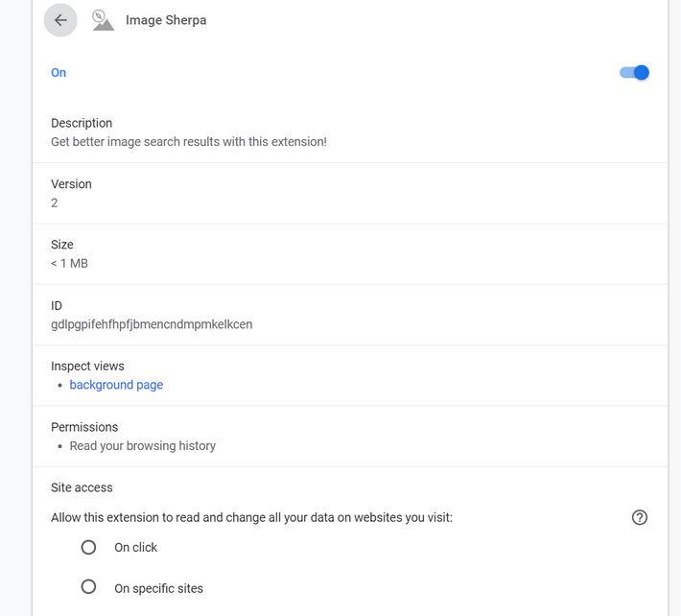Click the blue "On" status label
Screen dimensions: 681x616
tap(59, 73)
